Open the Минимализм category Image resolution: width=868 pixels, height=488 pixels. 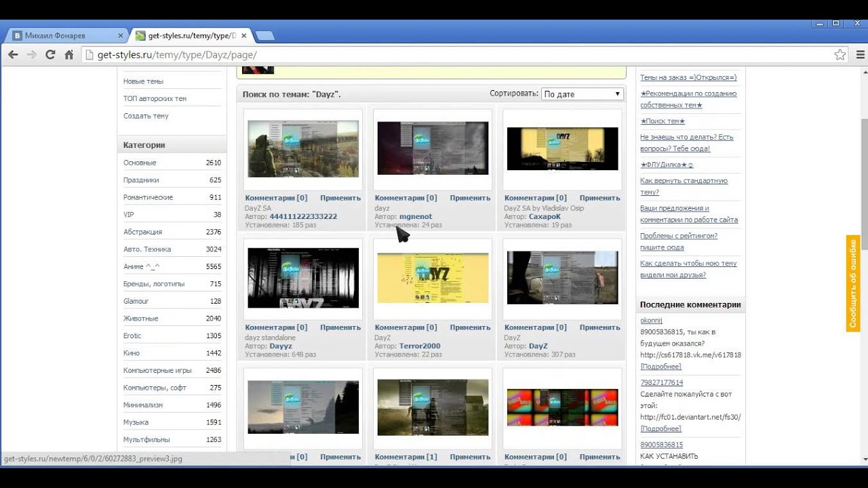[143, 405]
